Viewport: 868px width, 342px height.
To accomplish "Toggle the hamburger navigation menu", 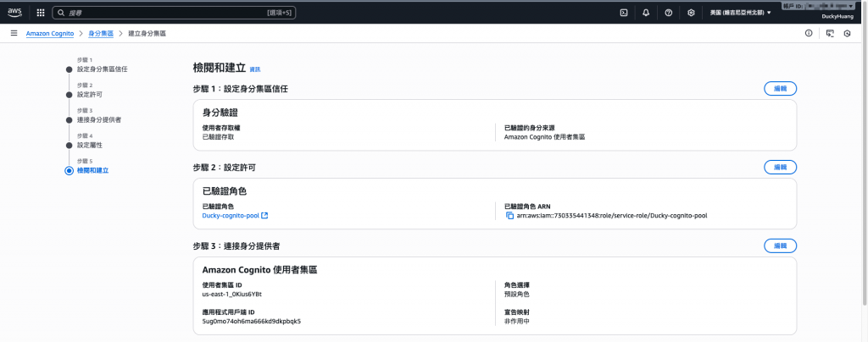I will point(14,33).
